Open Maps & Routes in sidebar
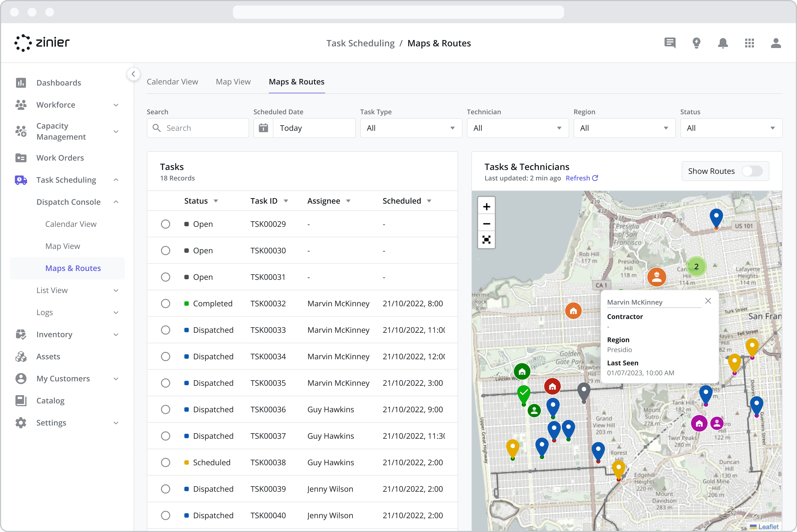Screen dimensions: 797x532 (x=73, y=268)
